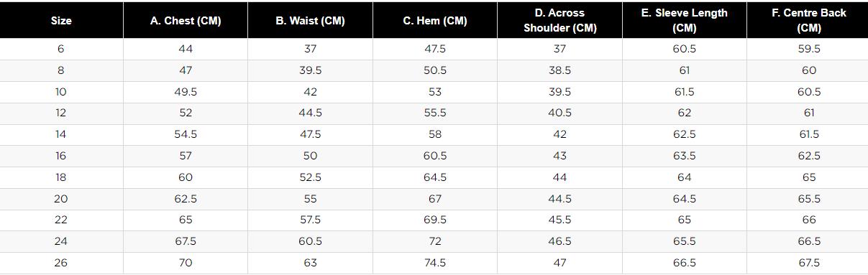The image size is (868, 275).
Task: Click hem value 74.5 in size 26 row
Action: point(435,263)
